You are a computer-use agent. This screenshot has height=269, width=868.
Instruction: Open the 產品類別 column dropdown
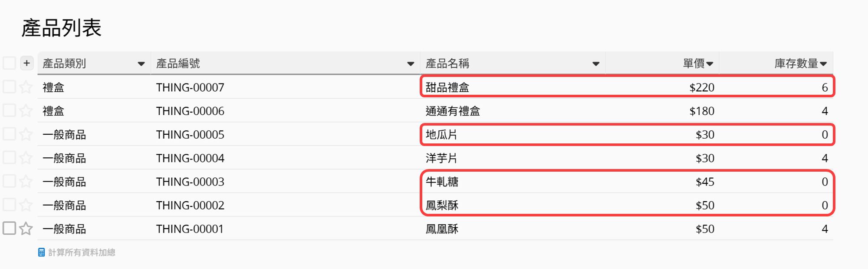pyautogui.click(x=141, y=64)
